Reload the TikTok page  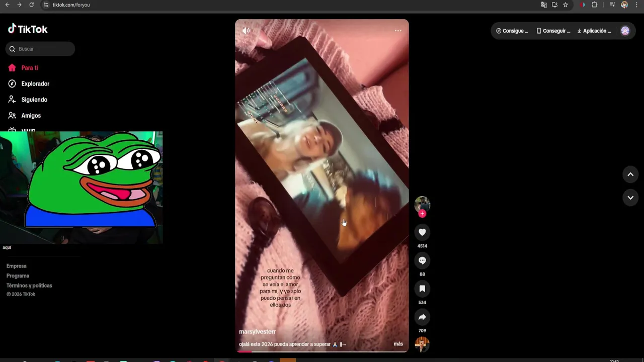pos(31,5)
